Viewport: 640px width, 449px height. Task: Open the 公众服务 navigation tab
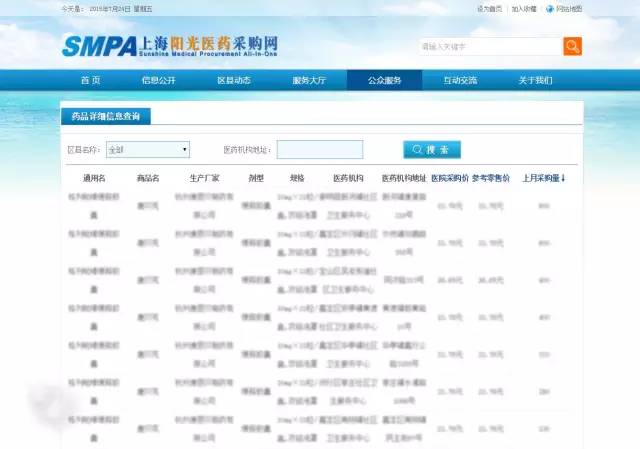coord(384,80)
